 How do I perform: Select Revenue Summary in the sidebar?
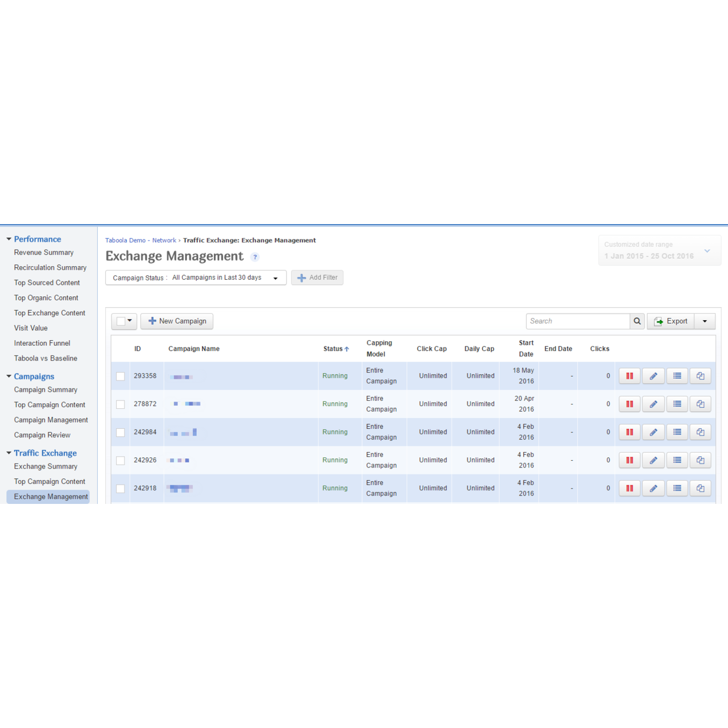coord(44,253)
